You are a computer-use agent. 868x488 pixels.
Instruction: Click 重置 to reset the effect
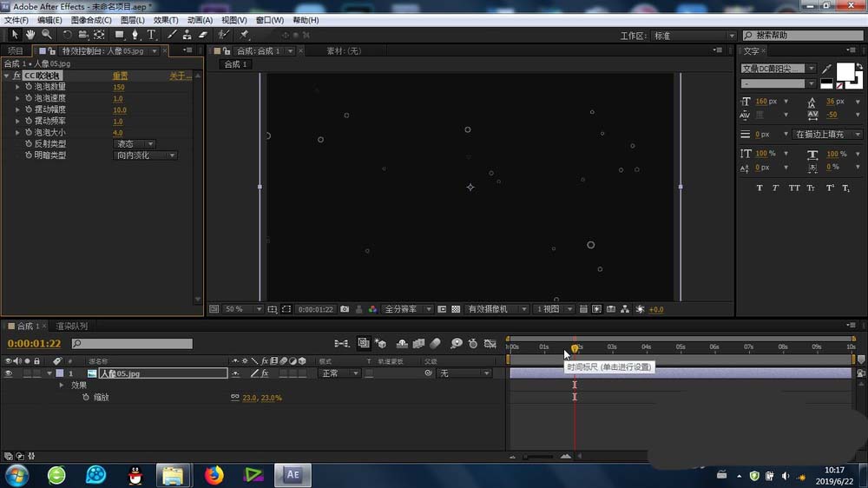click(120, 76)
